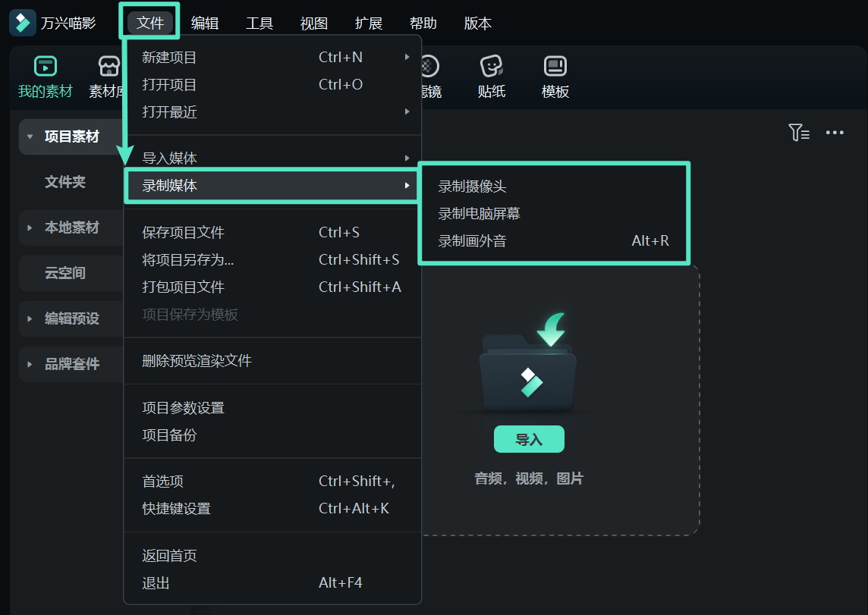Open the media filter icon near top right
868x615 pixels.
coord(798,132)
